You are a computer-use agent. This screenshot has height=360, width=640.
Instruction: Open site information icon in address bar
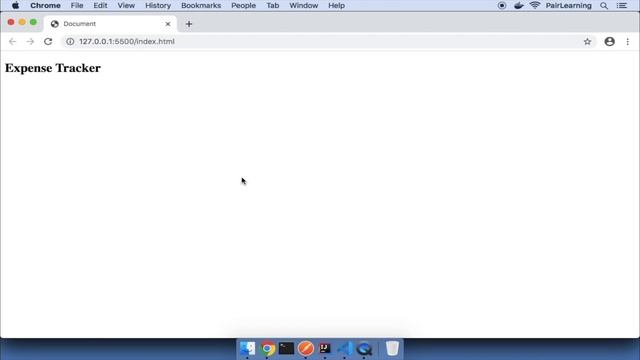pyautogui.click(x=70, y=42)
